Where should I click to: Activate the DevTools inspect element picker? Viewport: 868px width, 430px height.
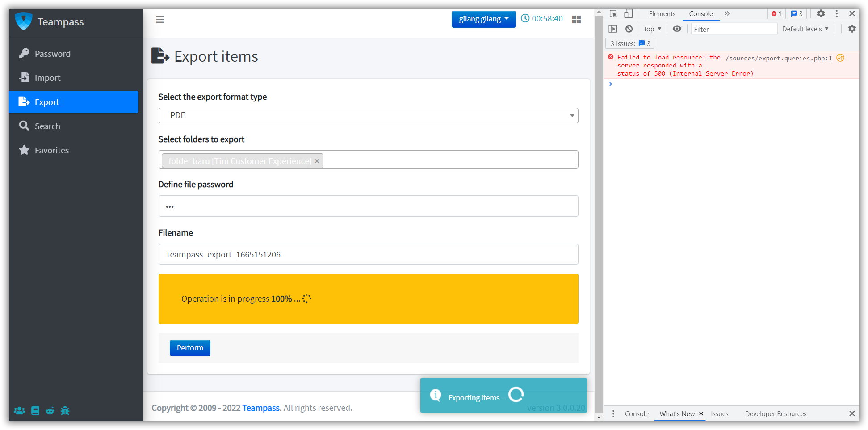click(x=613, y=14)
